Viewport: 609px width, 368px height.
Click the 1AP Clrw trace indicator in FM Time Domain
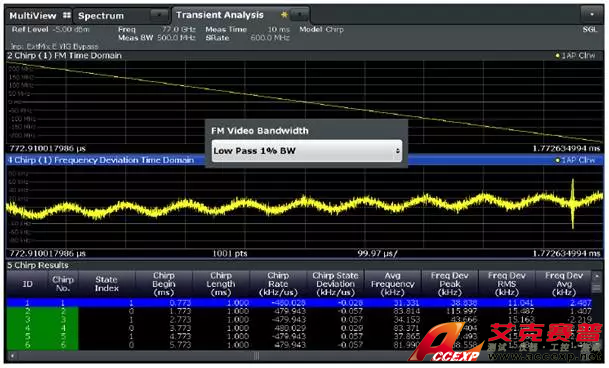click(575, 56)
